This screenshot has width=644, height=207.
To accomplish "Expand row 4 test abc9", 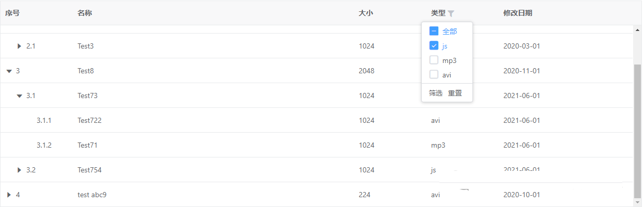I will click(9, 195).
